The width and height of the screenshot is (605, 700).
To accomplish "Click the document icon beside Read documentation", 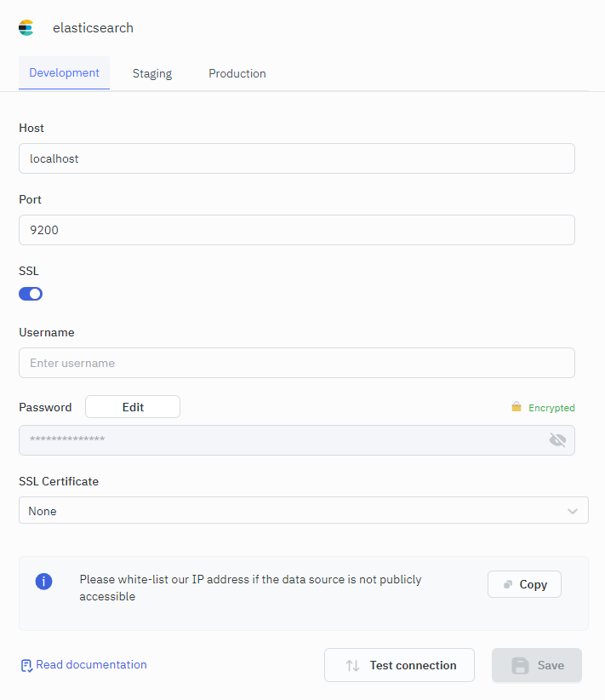I will [26, 665].
